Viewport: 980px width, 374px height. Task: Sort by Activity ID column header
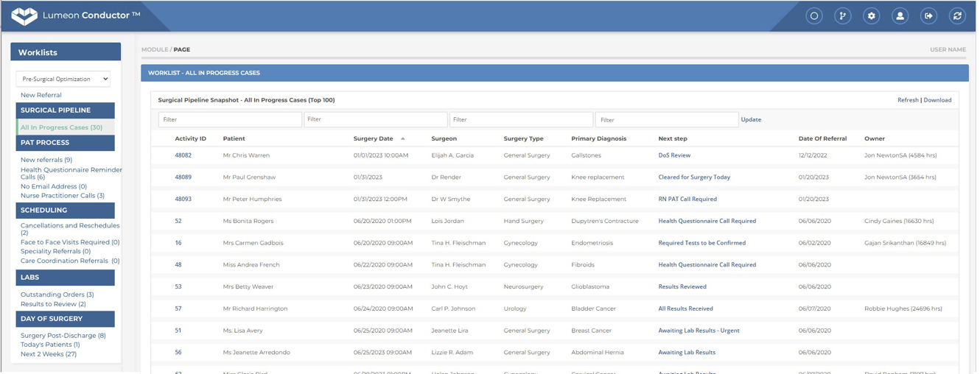pos(191,139)
